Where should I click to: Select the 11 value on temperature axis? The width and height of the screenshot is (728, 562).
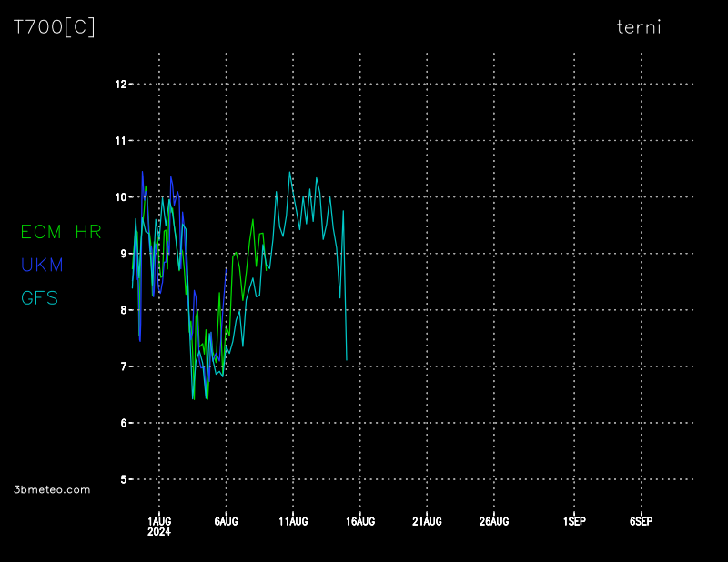pos(120,141)
